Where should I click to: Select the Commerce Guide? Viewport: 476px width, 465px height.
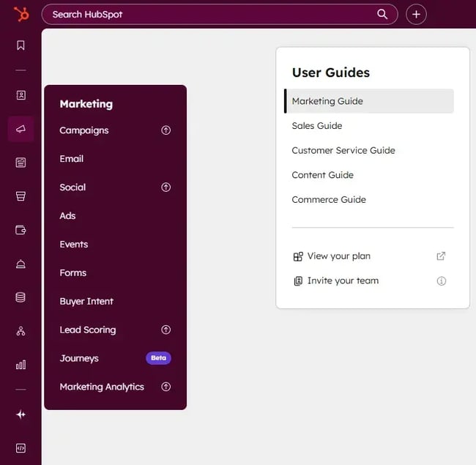329,199
